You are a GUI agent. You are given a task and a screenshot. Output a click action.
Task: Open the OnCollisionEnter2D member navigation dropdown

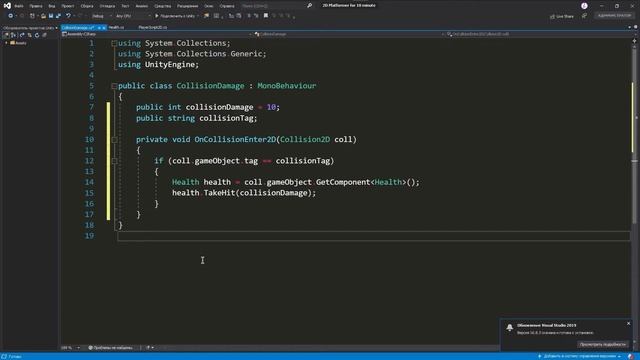point(538,34)
